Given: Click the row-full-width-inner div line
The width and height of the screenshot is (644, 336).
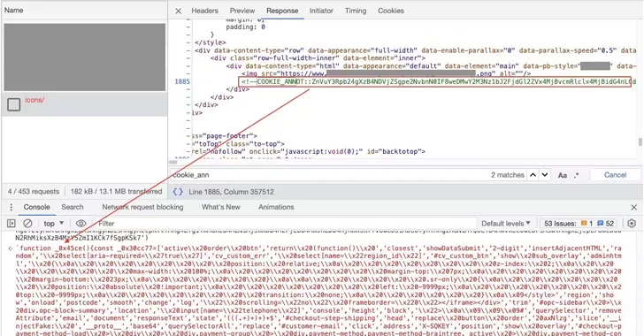Looking at the screenshot, I should coord(318,58).
